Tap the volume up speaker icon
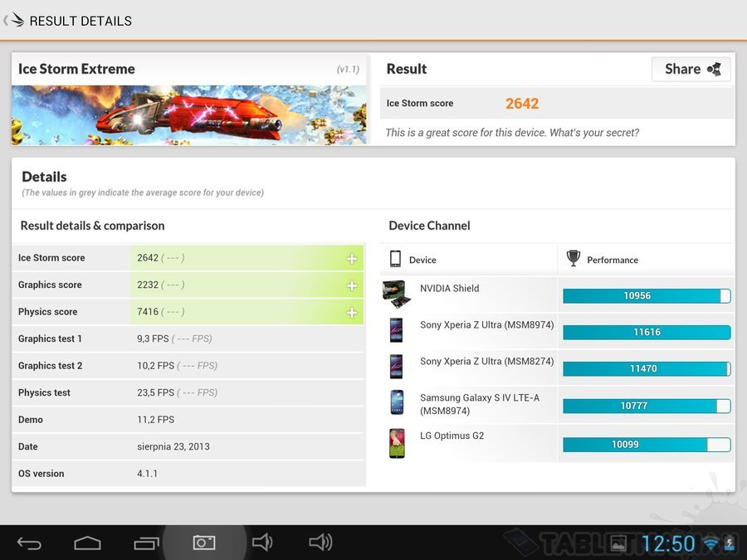 (320, 543)
